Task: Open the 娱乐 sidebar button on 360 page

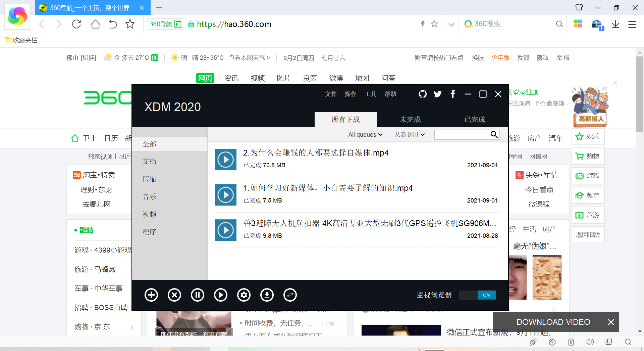Action: coord(588,136)
